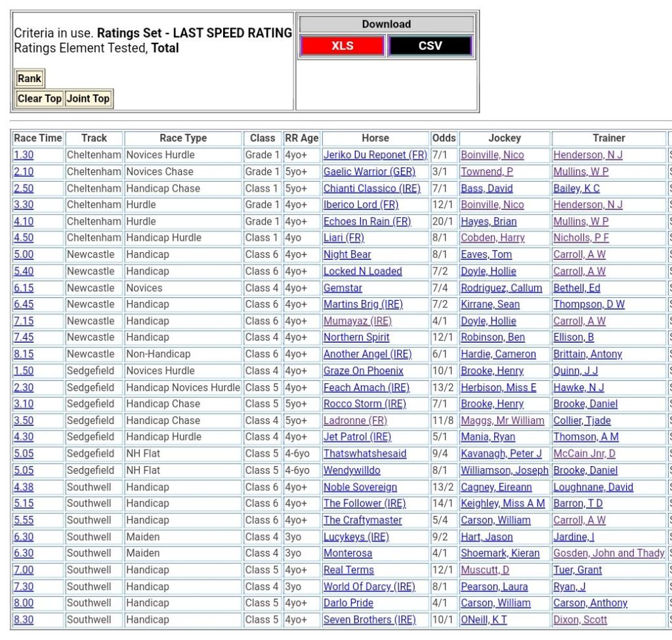Open the 1.30 Cheltenham race time link
Viewport: 672px width, 640px height.
[x=24, y=155]
